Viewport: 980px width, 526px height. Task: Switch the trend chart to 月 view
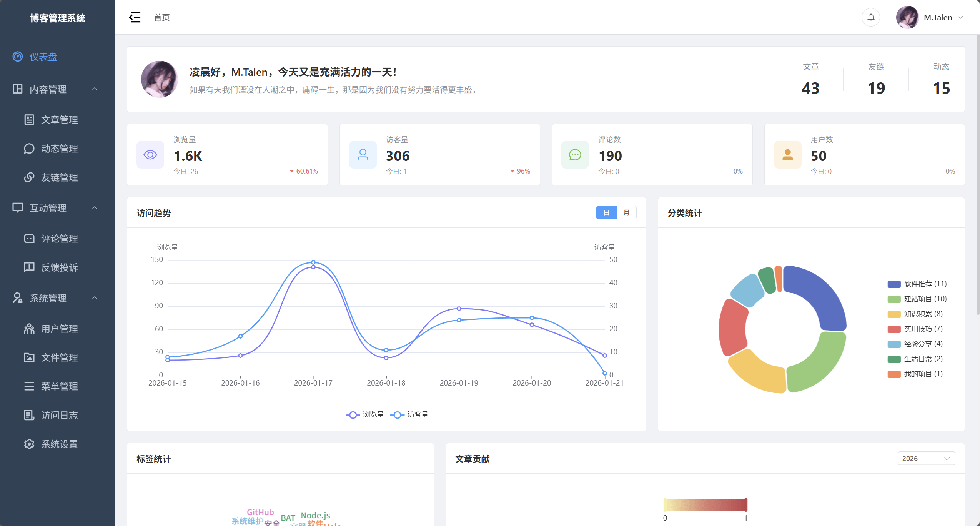(x=626, y=212)
